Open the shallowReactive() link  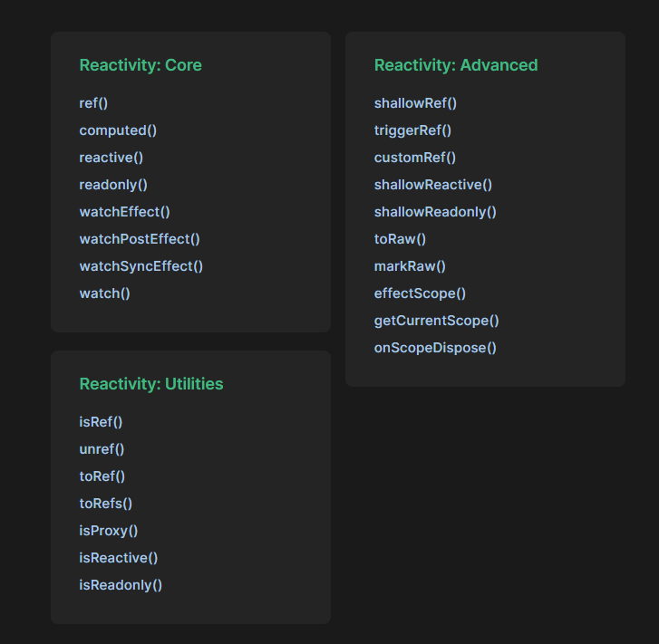point(433,185)
